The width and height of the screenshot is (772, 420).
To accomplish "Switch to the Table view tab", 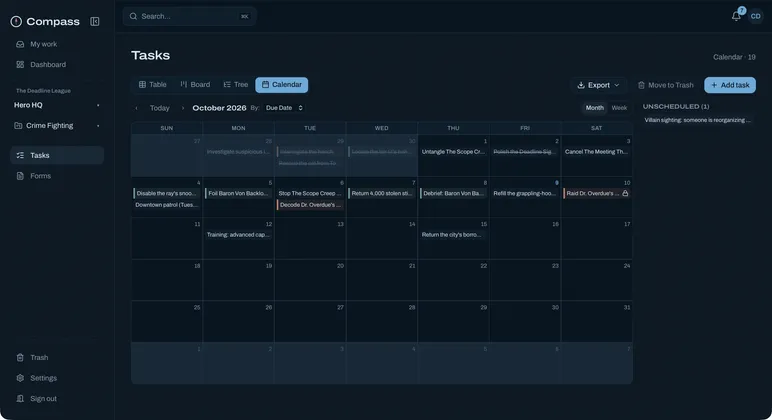I will click(x=152, y=85).
